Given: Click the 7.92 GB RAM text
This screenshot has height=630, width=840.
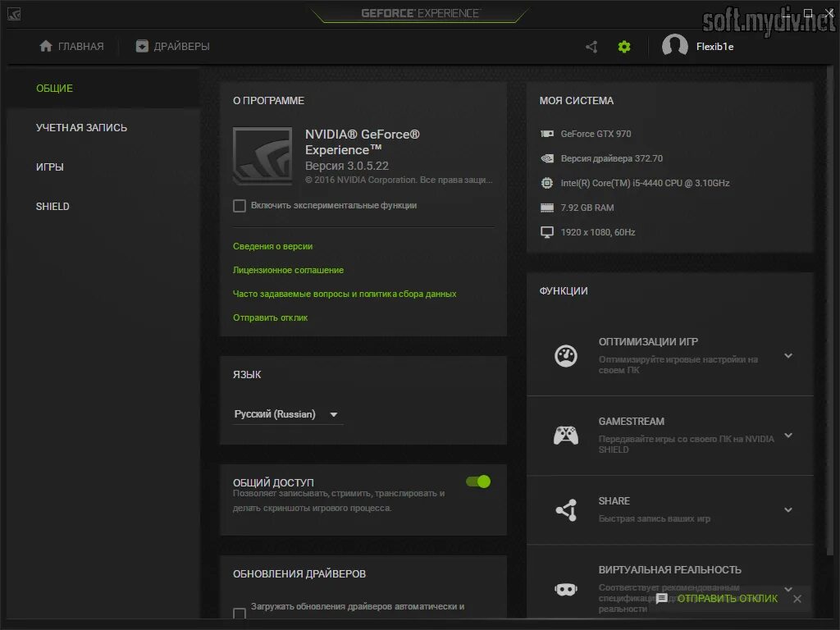Looking at the screenshot, I should pos(587,208).
